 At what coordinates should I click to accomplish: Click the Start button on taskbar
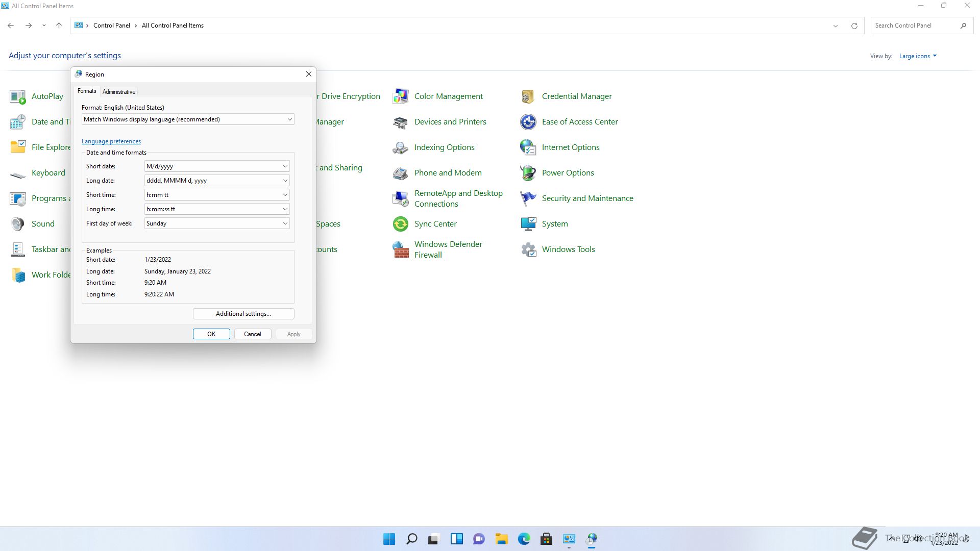(389, 539)
